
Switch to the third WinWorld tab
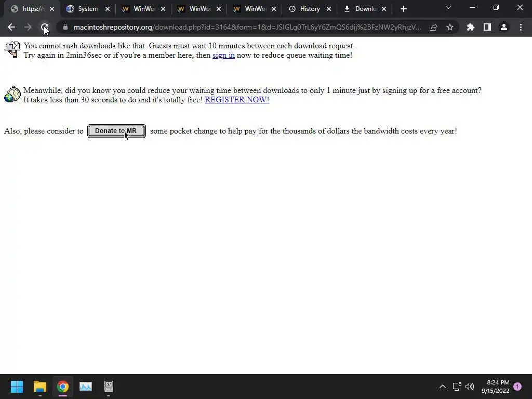(x=255, y=9)
